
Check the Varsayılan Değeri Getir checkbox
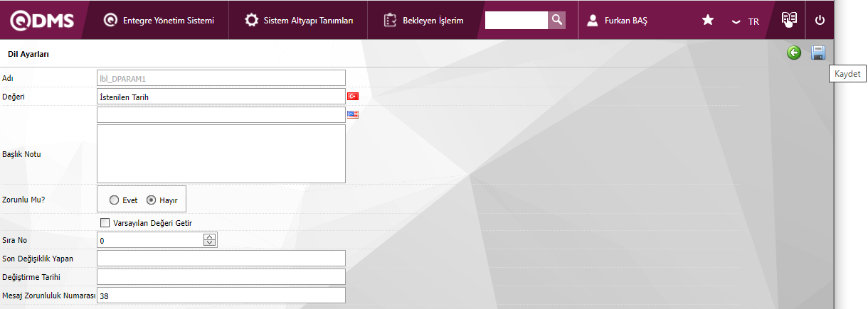pos(105,222)
